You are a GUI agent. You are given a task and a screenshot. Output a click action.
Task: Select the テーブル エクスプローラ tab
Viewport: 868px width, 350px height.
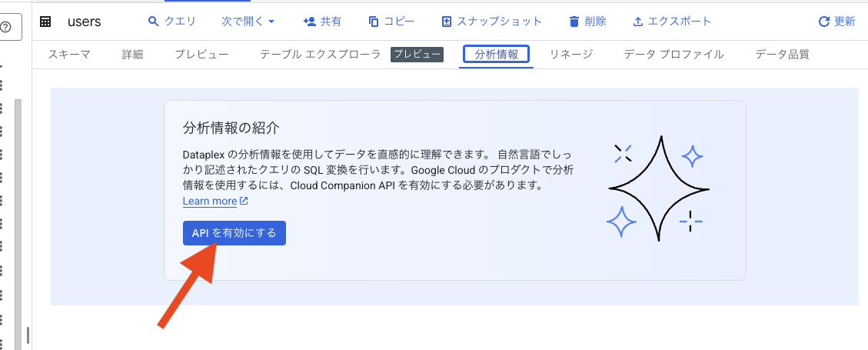pyautogui.click(x=321, y=55)
